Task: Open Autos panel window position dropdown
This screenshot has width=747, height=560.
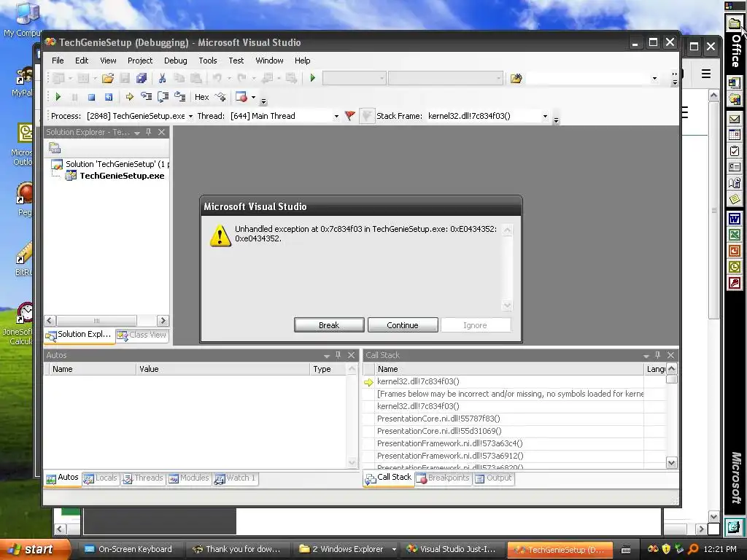Action: pyautogui.click(x=326, y=356)
